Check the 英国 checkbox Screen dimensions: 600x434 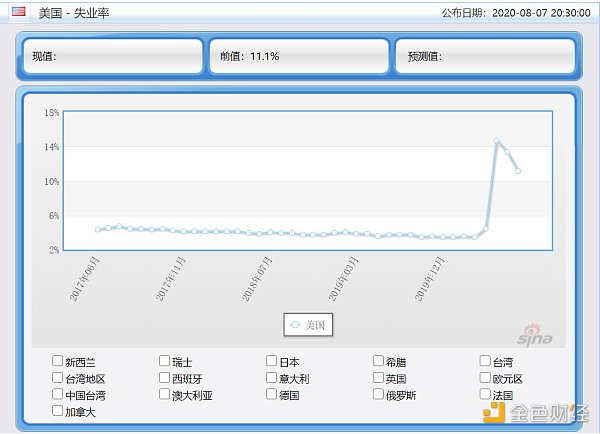[x=379, y=378]
